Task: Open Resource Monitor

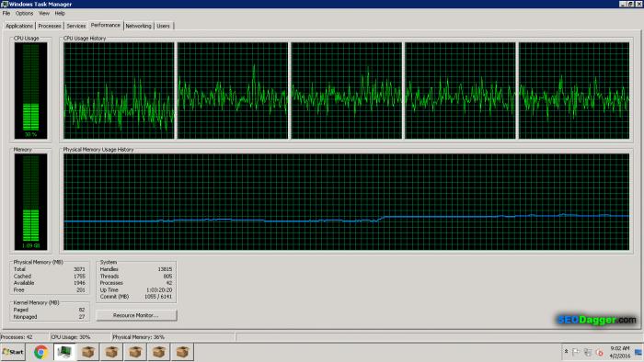Action: tap(136, 315)
